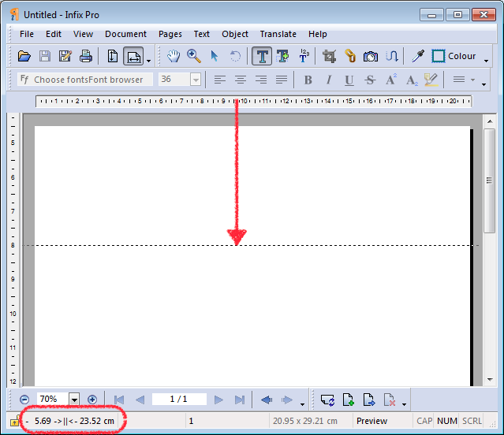Viewport: 504px width, 435px height.
Task: Select the Zoom magnifier tool
Action: [x=193, y=56]
